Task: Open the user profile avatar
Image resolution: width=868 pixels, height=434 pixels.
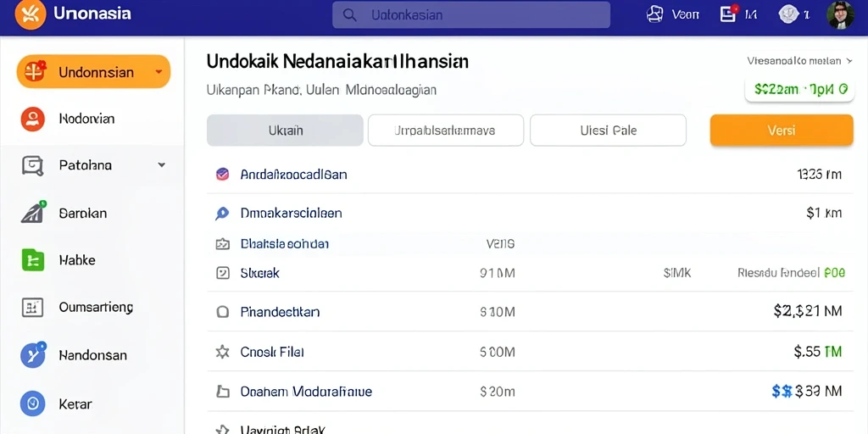Action: pos(840,14)
